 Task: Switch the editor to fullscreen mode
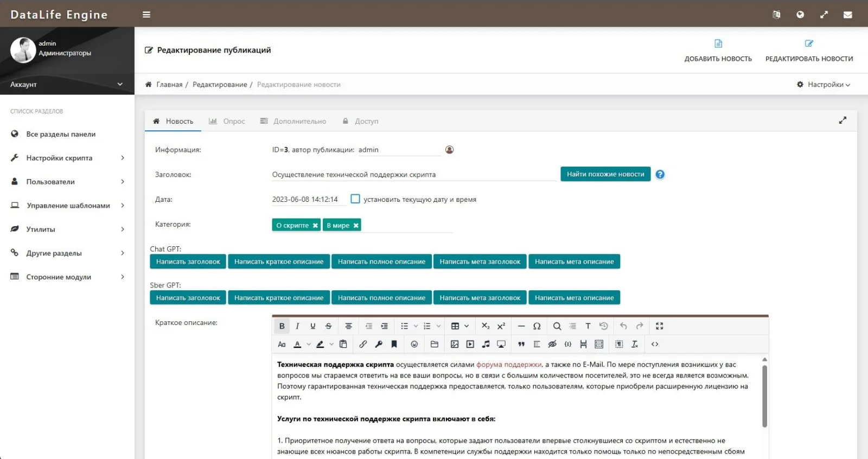pyautogui.click(x=659, y=326)
